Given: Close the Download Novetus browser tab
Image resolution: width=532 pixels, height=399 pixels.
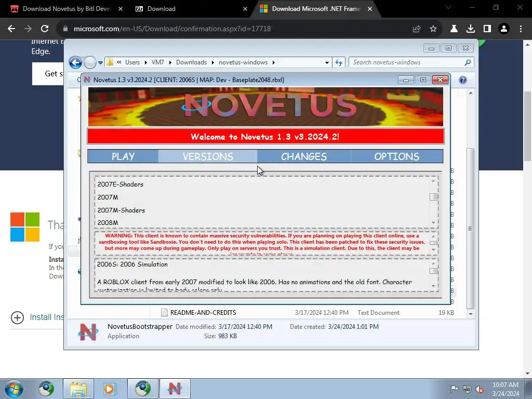Looking at the screenshot, I should pos(121,9).
